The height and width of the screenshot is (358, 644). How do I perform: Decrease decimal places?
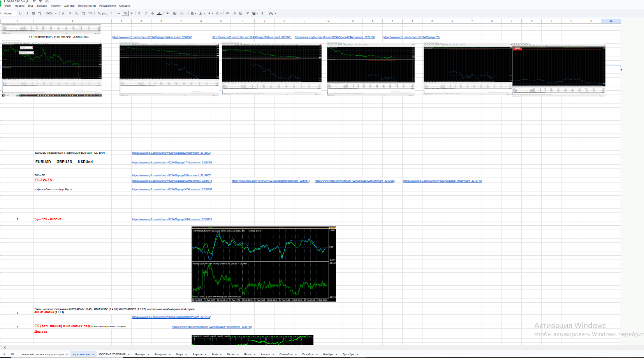(x=76, y=13)
